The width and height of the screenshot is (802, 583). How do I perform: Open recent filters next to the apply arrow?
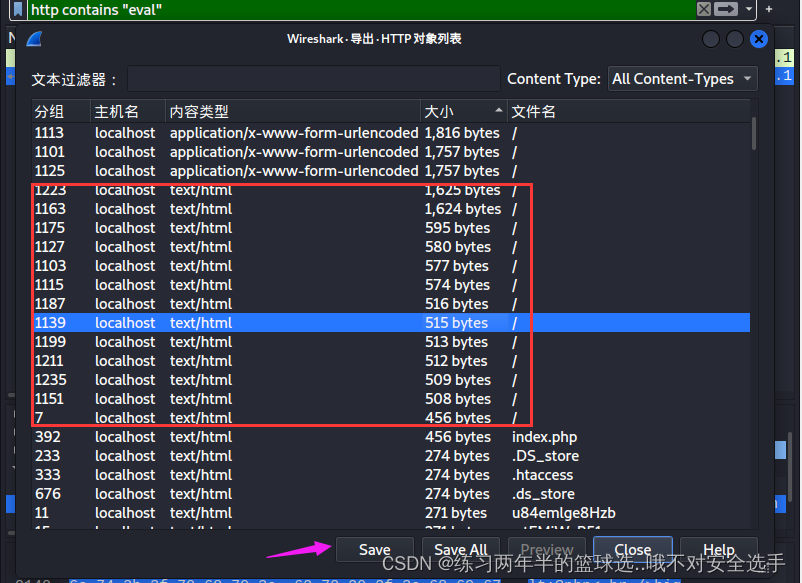coord(748,9)
